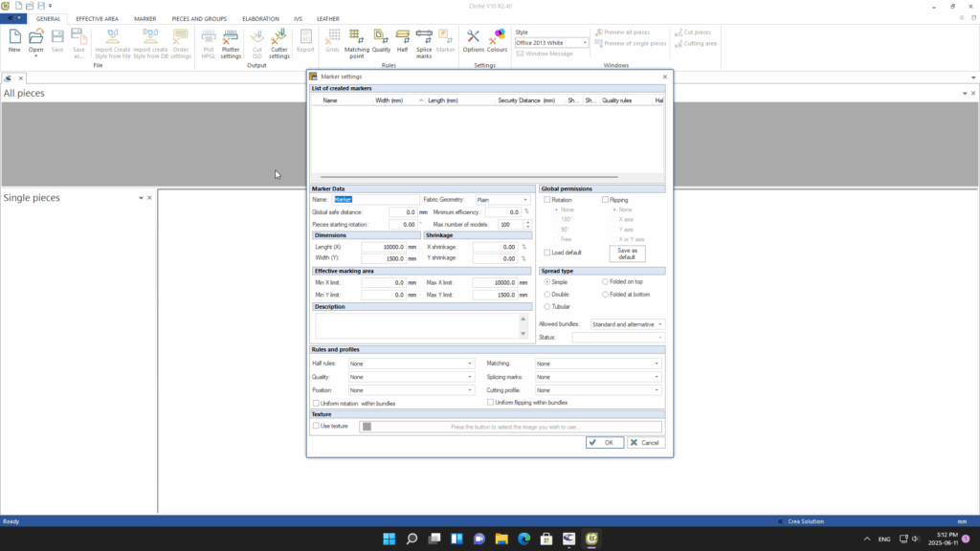980x551 pixels.
Task: Open the Pieces and Groups tab
Action: coord(198,18)
